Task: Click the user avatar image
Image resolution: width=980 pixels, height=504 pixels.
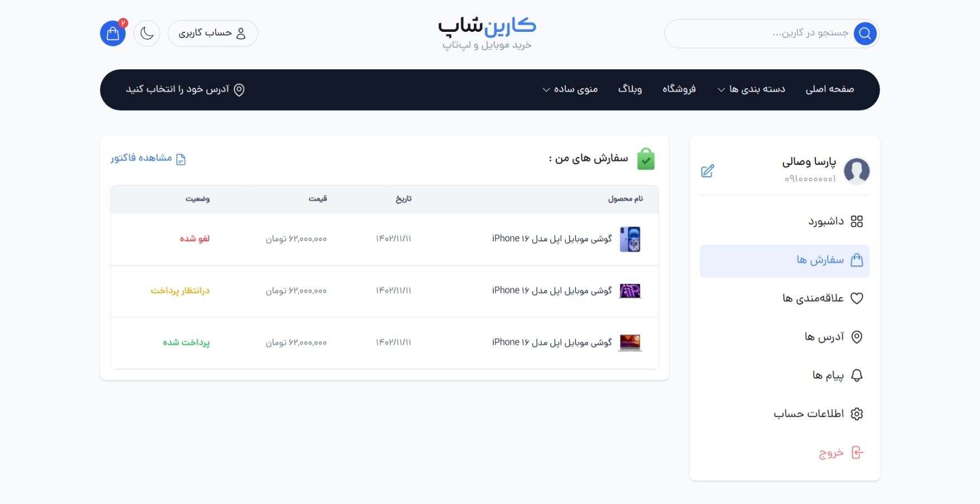Action: (x=857, y=170)
